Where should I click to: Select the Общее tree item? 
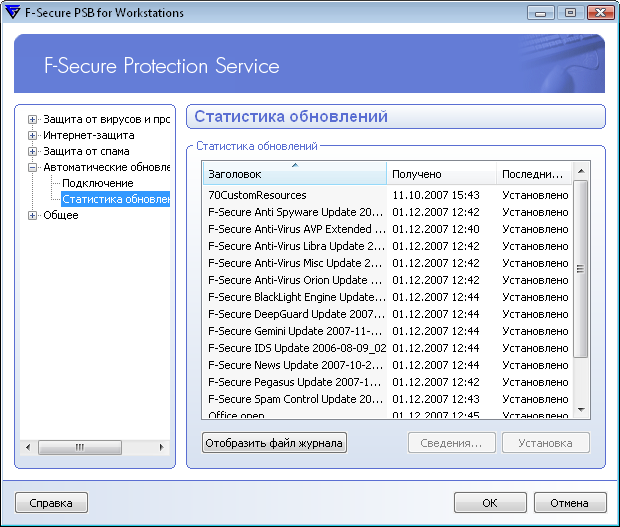[60, 215]
